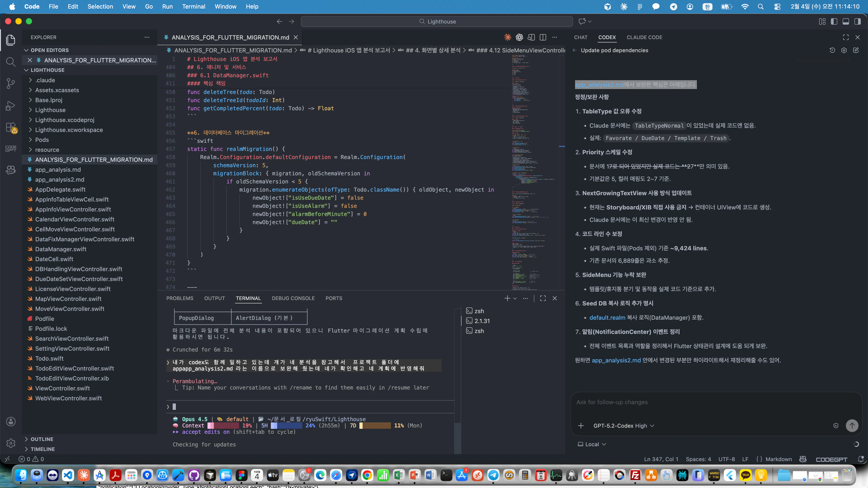Open Codex settings gear icon
This screenshot has height=488, width=868.
tap(844, 50)
